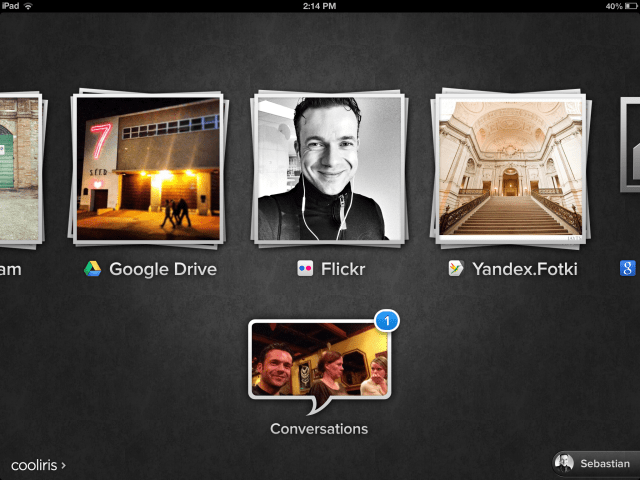This screenshot has height=480, width=640.
Task: Expand the chevron next to cooliris
Action: coord(64,465)
